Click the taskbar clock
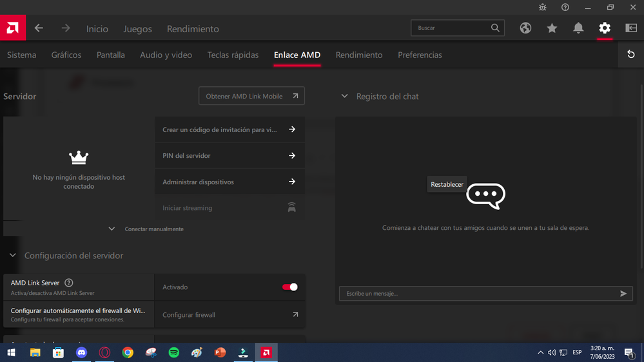Viewport: 644px width, 362px height. [603, 352]
